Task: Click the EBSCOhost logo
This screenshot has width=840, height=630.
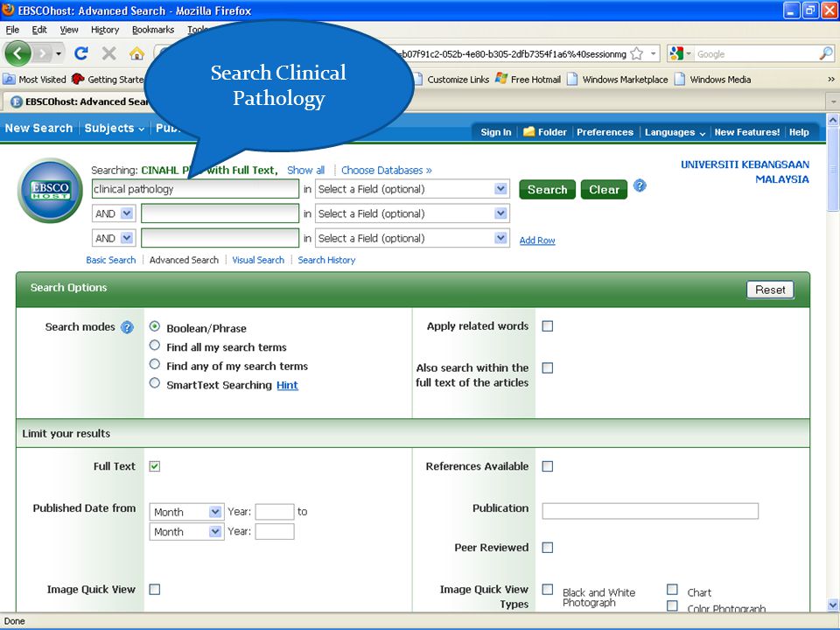Action: 50,190
